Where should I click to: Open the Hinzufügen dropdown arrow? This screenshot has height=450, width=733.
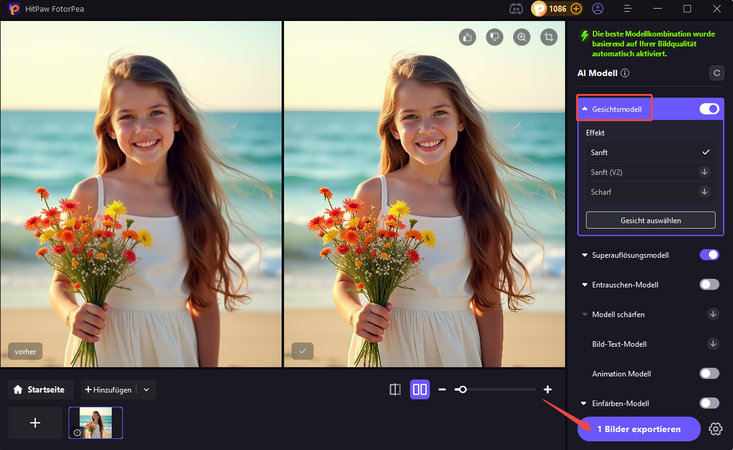click(146, 389)
